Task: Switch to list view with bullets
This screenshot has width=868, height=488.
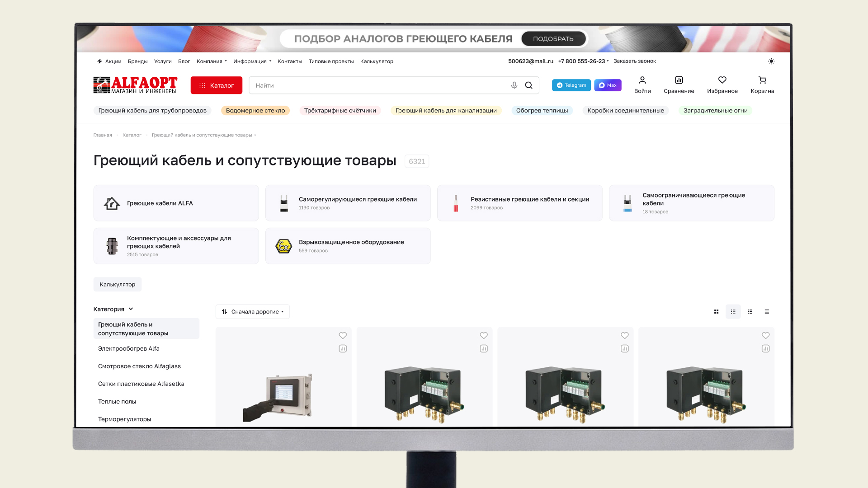Action: (750, 312)
